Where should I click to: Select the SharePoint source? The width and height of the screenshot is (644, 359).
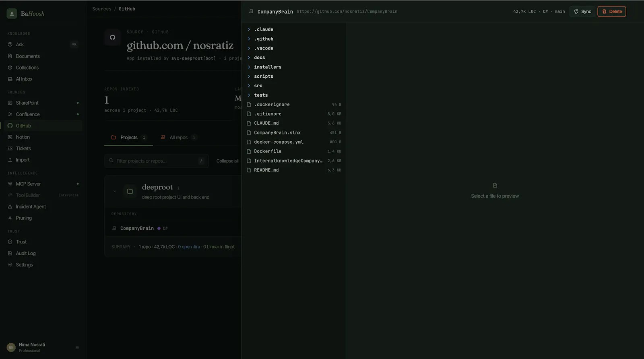point(43,103)
